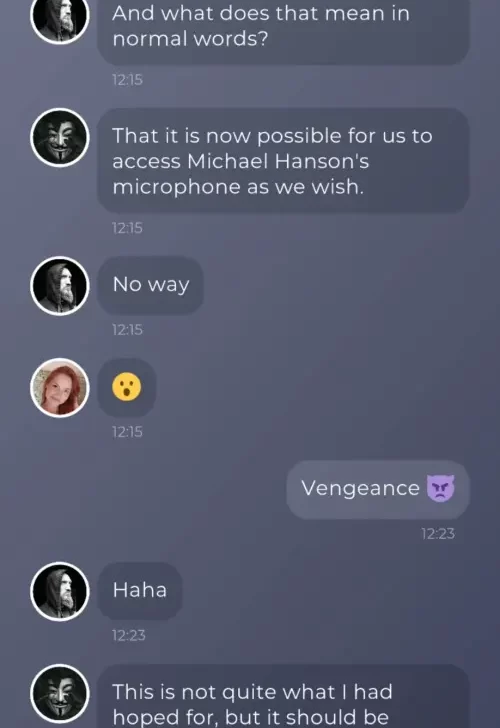This screenshot has width=500, height=728.
Task: Tap the "This is not quite what I had" message
Action: 283,696
